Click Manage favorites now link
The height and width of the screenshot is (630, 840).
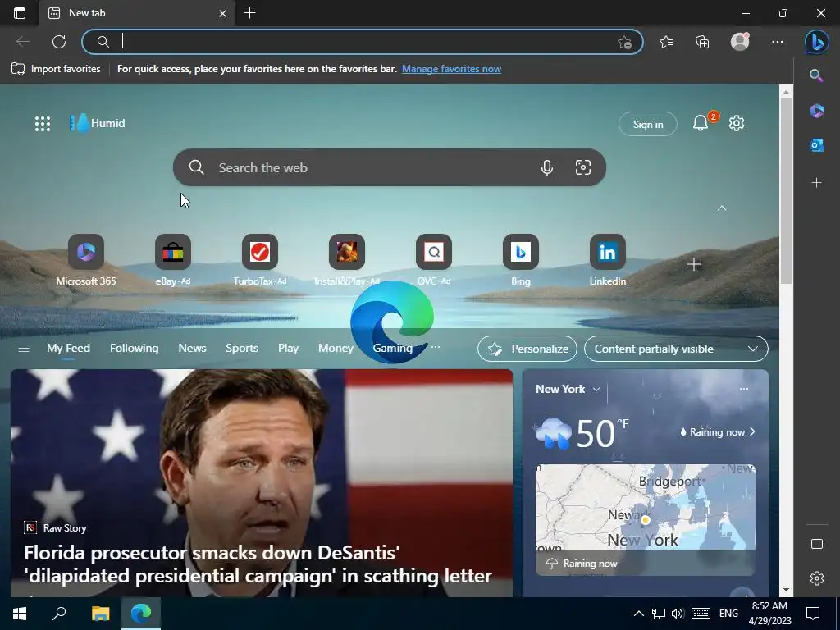[452, 69]
